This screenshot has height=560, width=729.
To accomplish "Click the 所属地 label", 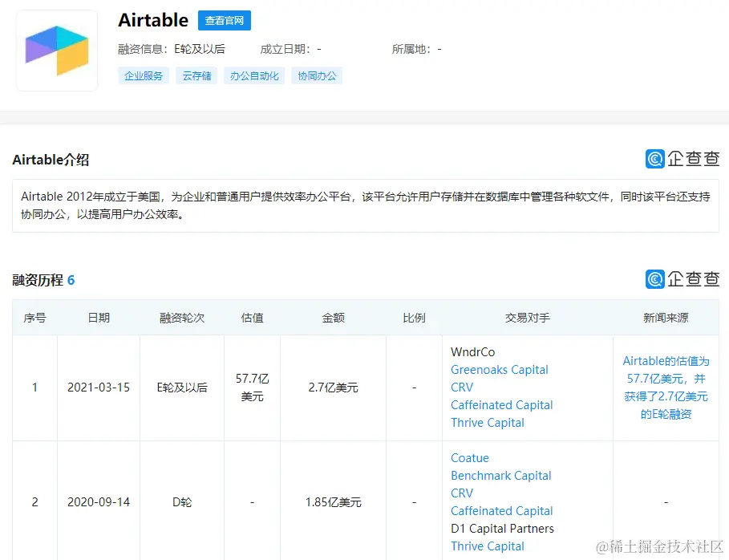I will (x=411, y=49).
